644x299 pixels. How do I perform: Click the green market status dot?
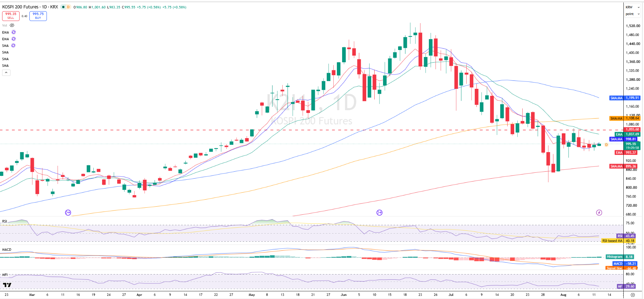[63, 7]
